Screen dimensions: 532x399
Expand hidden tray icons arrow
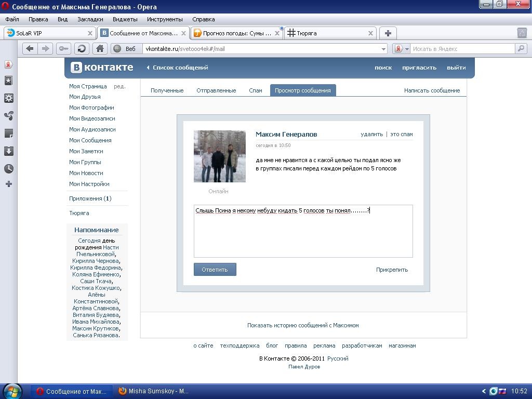coord(484,391)
